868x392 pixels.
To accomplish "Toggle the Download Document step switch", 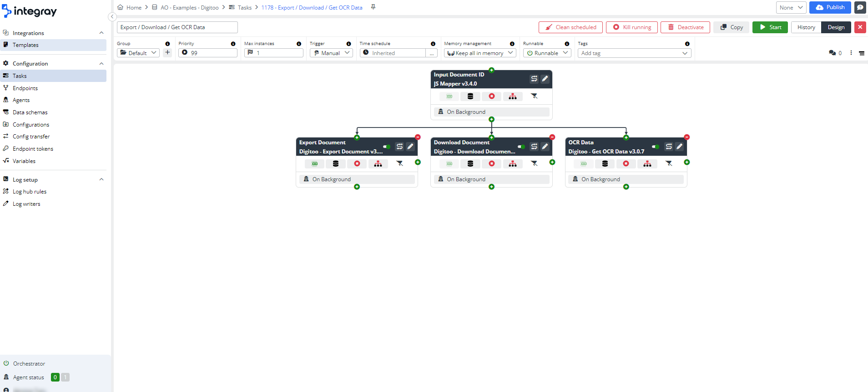I will 521,147.
